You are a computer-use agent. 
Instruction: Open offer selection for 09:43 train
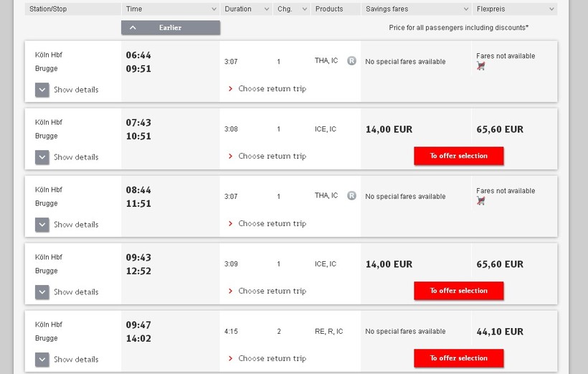(x=458, y=291)
